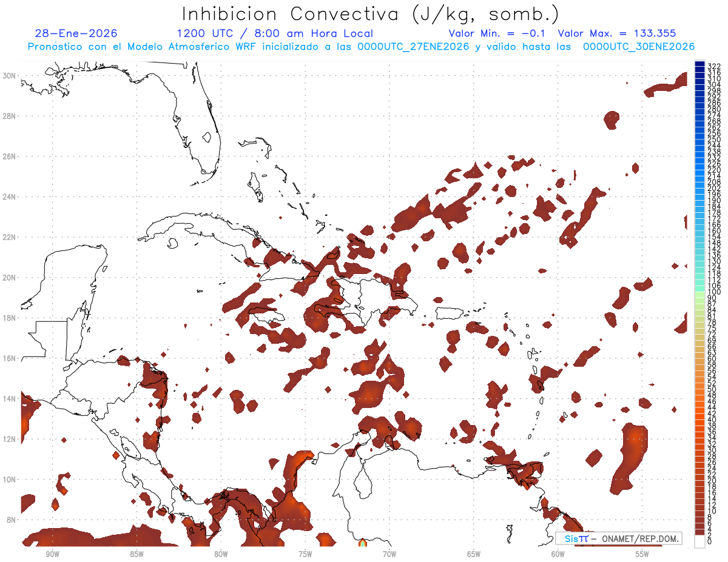Image resolution: width=728 pixels, height=562 pixels.
Task: Click the colorbar value label "220"
Action: click(713, 170)
